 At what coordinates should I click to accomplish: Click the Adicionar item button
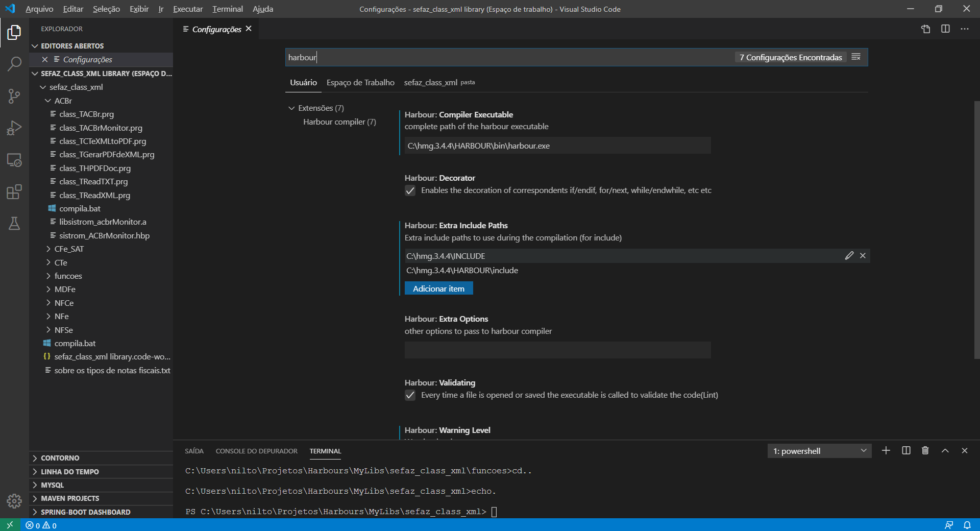438,288
